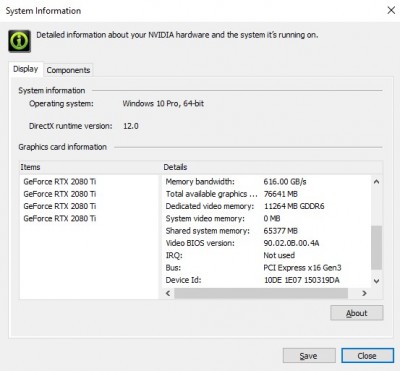Select the IRQ row
The image size is (400, 371).
[x=267, y=256]
